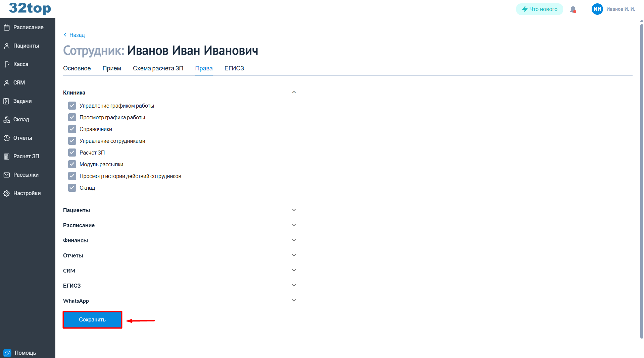644x358 pixels.
Task: Collapse the Клиника permissions section
Action: click(x=294, y=93)
